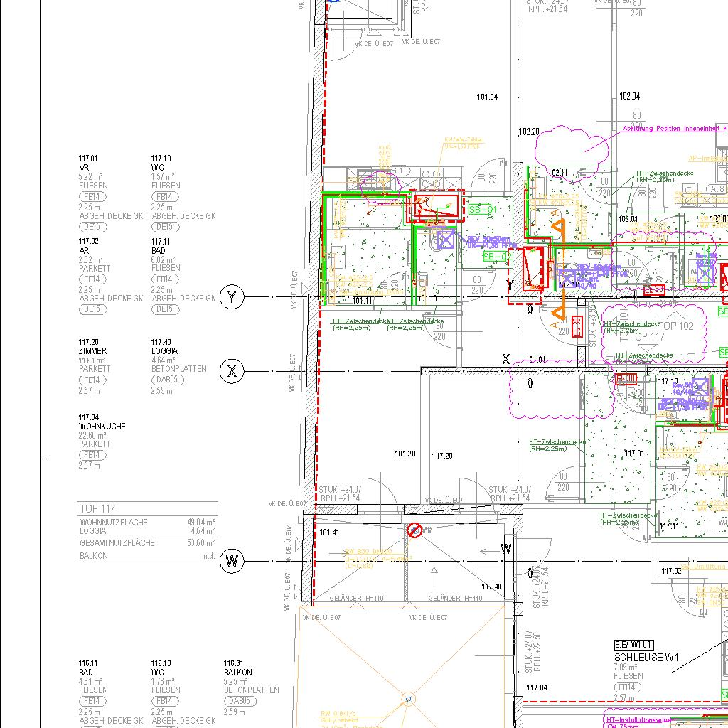728x728 pixels.
Task: Click the orange section marker A arrow
Action: point(559,227)
